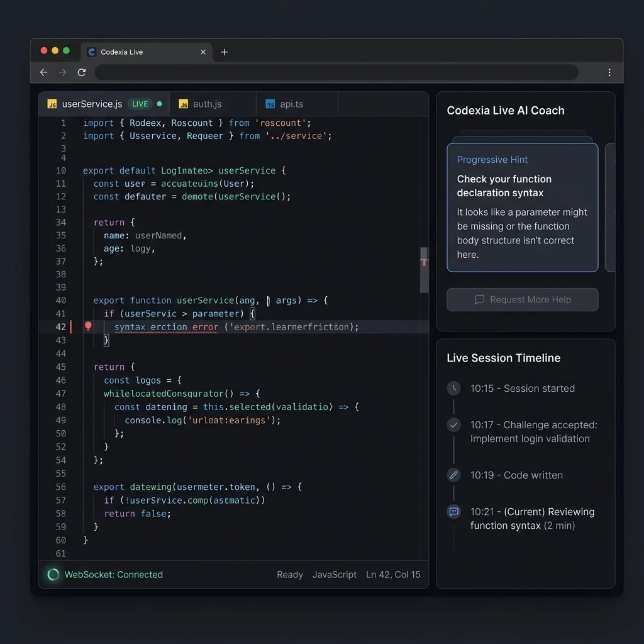Click the underlined syntax erction error text
This screenshot has height=644, width=644.
166,327
